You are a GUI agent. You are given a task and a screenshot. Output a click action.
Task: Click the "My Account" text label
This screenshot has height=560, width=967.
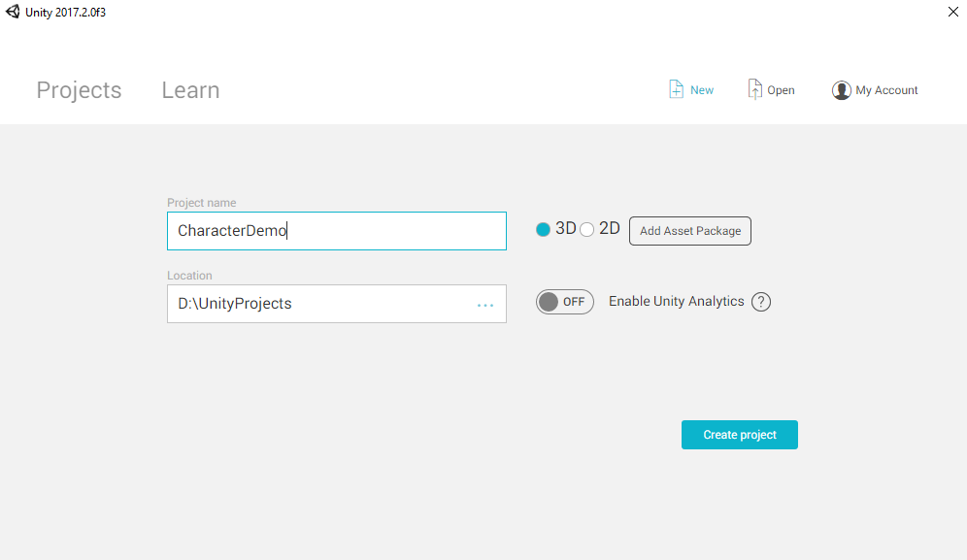click(x=886, y=90)
